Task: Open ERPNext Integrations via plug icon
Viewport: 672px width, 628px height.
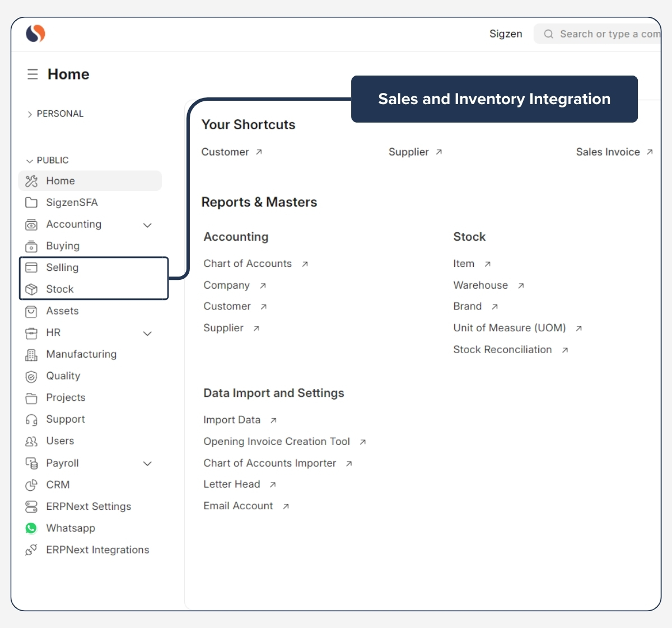Action: (31, 550)
